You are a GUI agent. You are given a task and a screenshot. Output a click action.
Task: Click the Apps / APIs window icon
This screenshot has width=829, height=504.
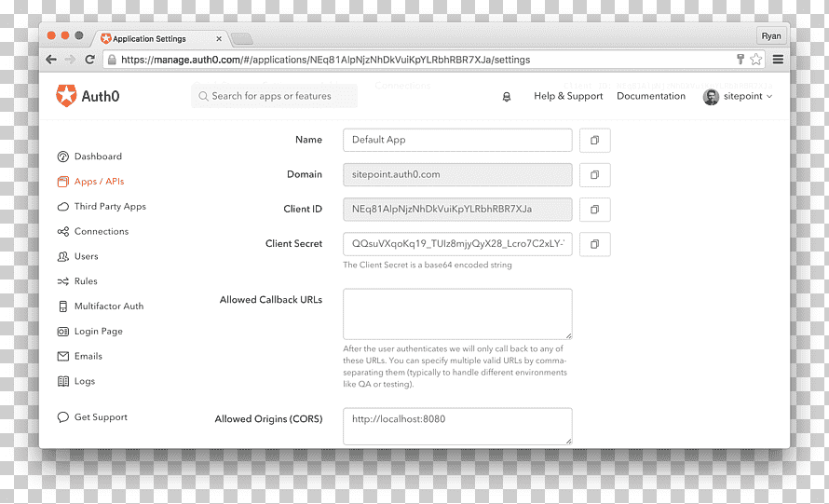tap(63, 182)
